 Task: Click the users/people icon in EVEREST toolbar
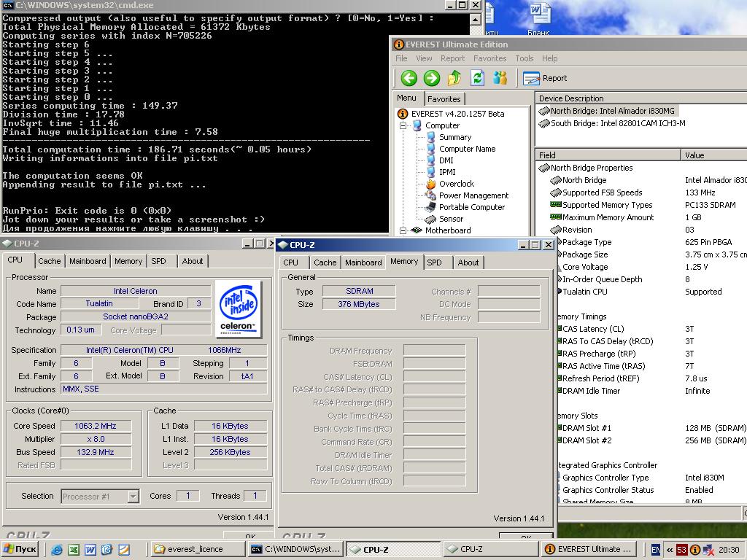(x=500, y=77)
